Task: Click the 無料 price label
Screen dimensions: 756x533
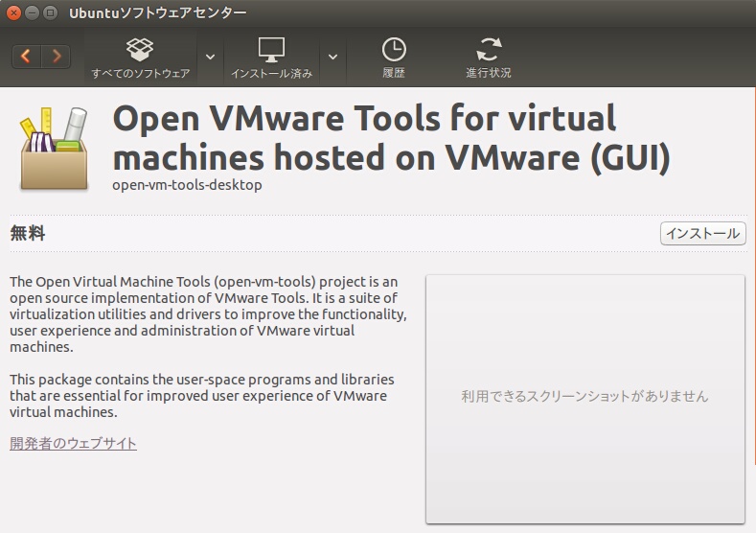Action: click(x=28, y=234)
